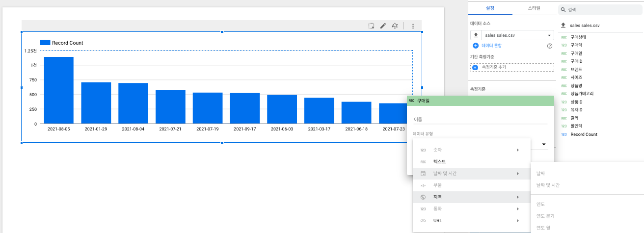Click the 2021-01-29 bar in chart
The width and height of the screenshot is (644, 233).
96,103
